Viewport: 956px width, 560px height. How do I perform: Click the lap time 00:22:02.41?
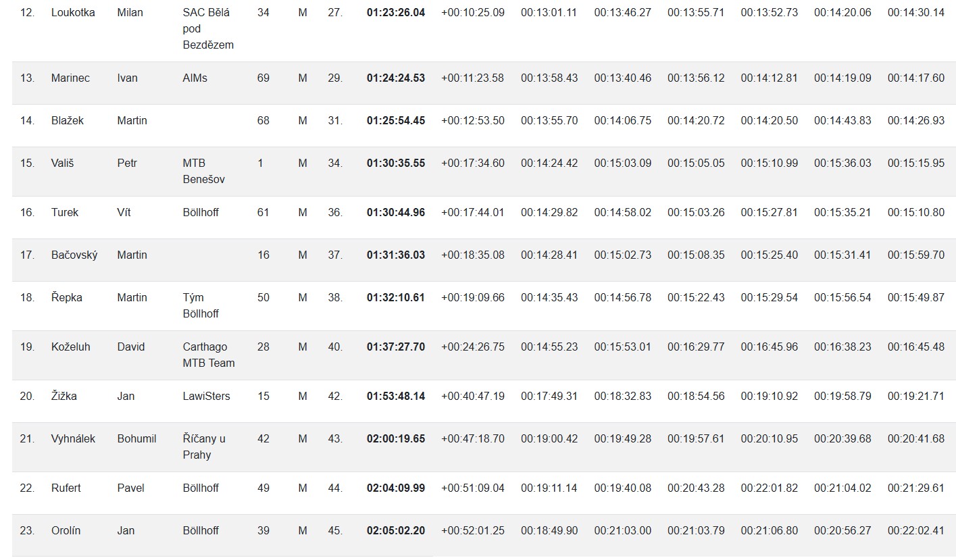(916, 531)
